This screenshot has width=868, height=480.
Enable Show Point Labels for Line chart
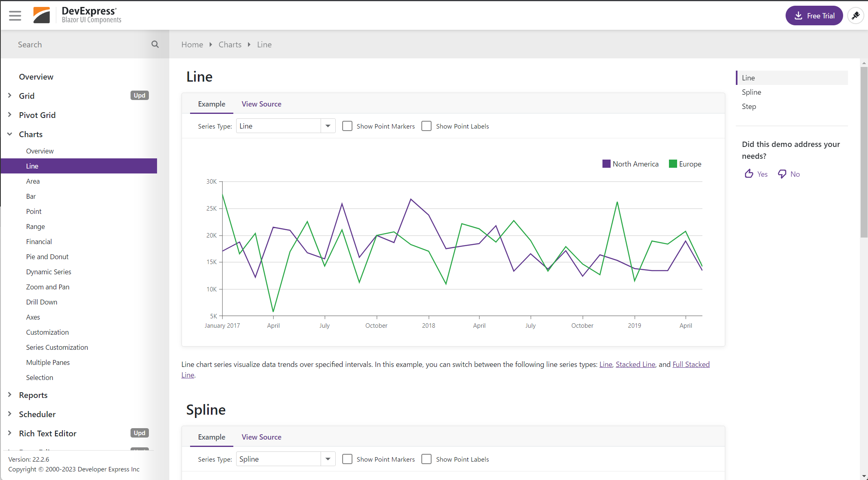[x=426, y=126]
